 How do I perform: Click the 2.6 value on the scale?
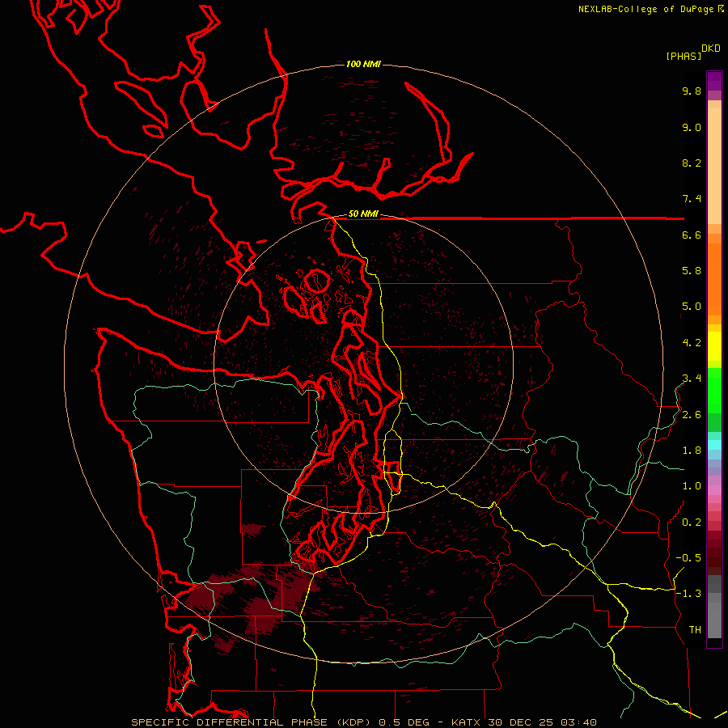point(692,415)
